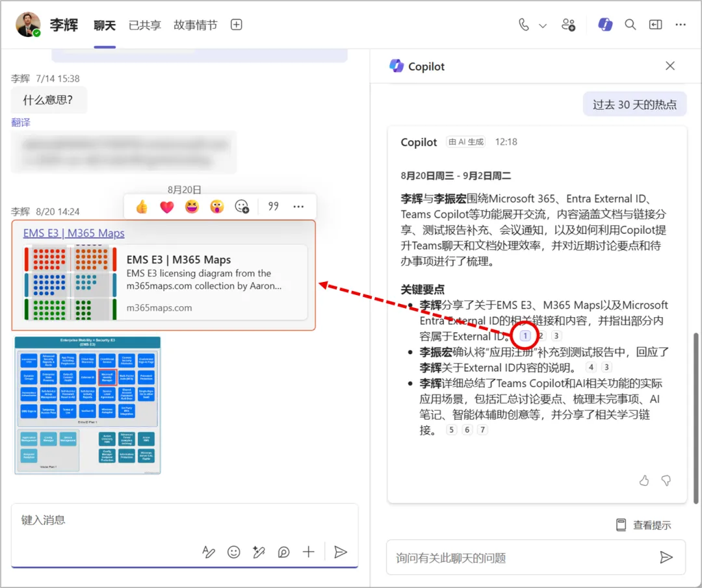Viewport: 702px width, 588px height.
Task: Click the 由 AI 生成 label
Action: coord(466,142)
